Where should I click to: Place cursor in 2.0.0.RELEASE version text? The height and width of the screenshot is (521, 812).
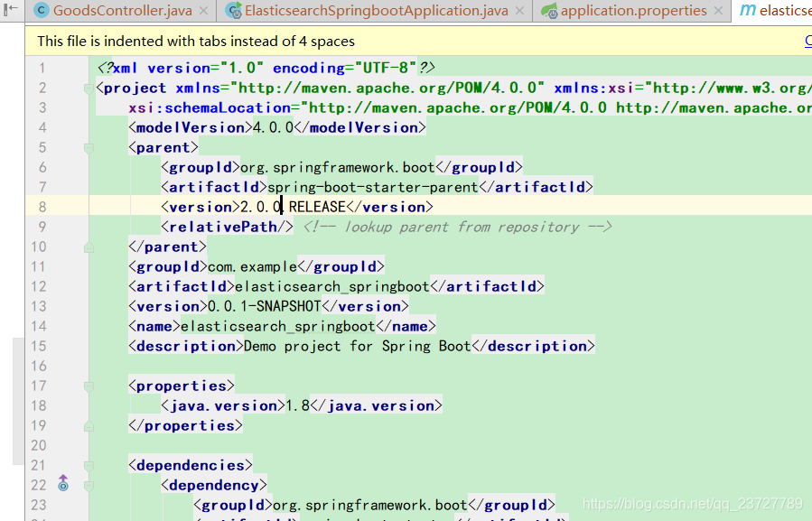point(294,207)
